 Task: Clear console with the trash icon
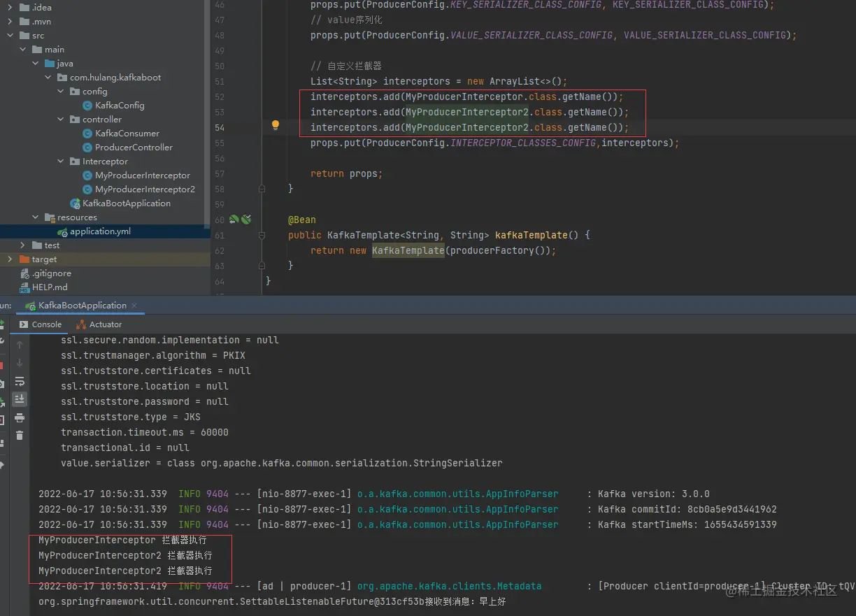(x=20, y=435)
